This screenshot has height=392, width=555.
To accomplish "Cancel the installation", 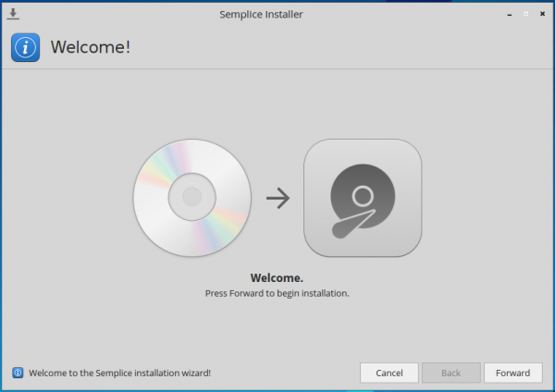I will pyautogui.click(x=389, y=373).
